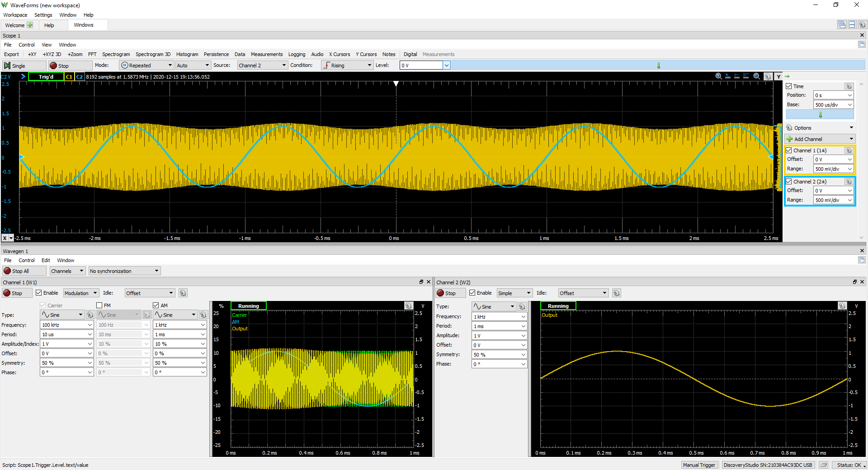This screenshot has width=868, height=470.
Task: Click the trigger Level 0 V input field
Action: pos(421,66)
